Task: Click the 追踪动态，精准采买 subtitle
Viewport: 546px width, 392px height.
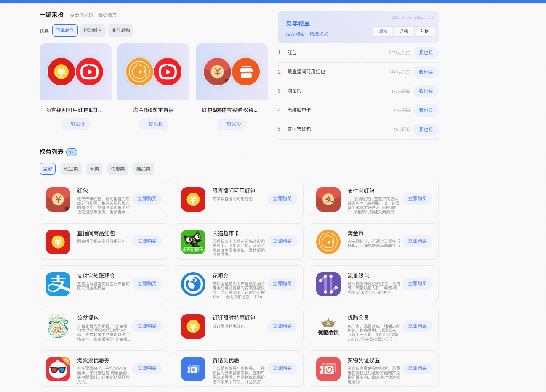Action: [x=307, y=34]
